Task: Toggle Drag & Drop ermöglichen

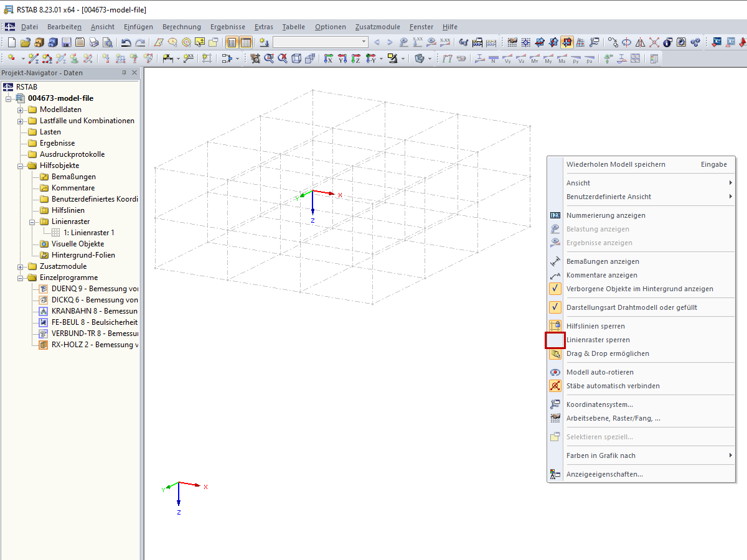Action: (641, 353)
